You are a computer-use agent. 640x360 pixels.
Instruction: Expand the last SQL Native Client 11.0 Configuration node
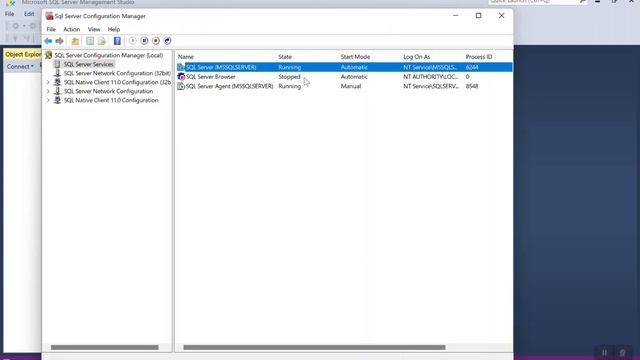[48, 100]
